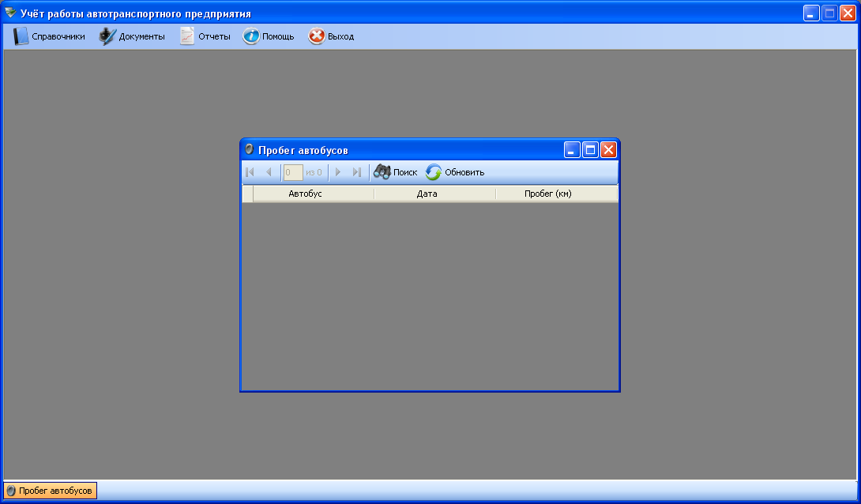Screen dimensions: 861x504
Task: Sort by the Автобус column header
Action: [314, 194]
